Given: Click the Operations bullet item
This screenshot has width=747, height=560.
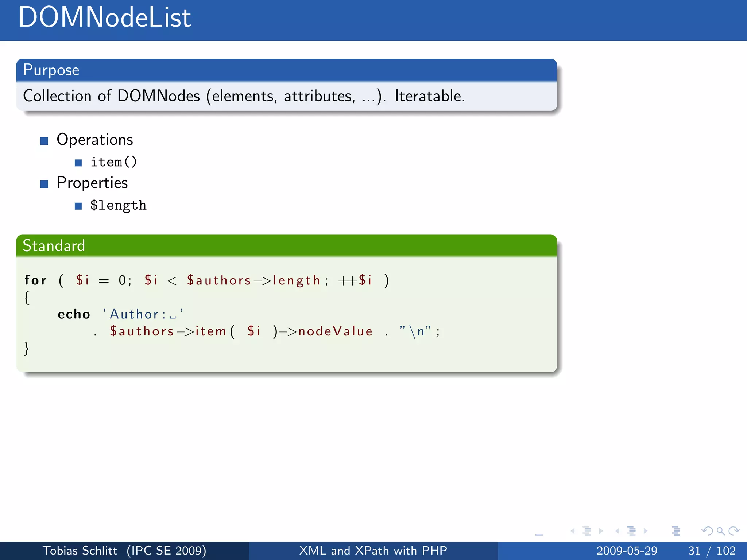Looking at the screenshot, I should pos(95,140).
